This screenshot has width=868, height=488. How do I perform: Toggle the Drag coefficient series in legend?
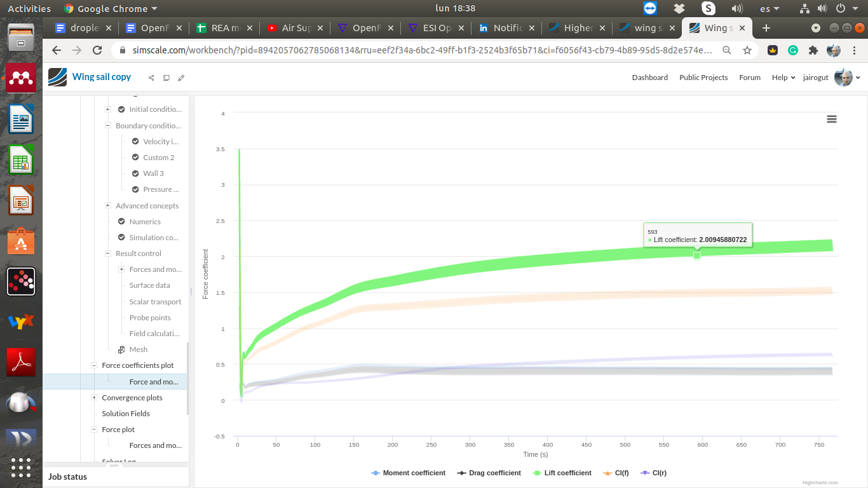[x=489, y=473]
